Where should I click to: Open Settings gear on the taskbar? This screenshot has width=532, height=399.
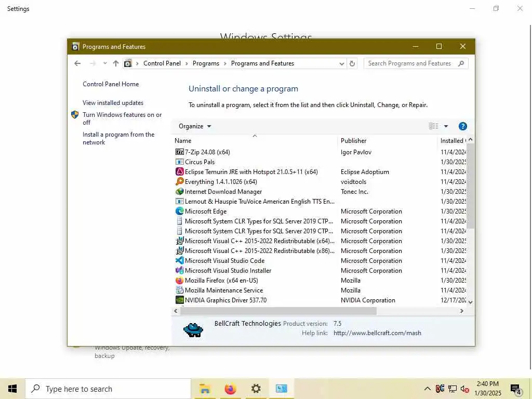(x=256, y=389)
